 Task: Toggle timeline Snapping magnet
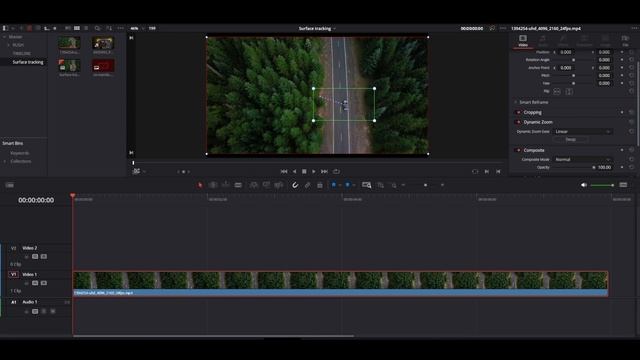295,185
